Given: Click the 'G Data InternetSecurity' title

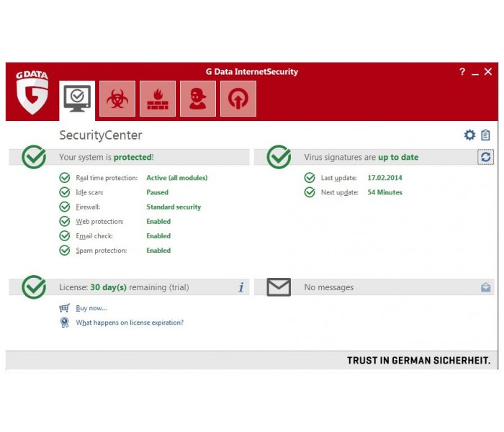Looking at the screenshot, I should [252, 72].
